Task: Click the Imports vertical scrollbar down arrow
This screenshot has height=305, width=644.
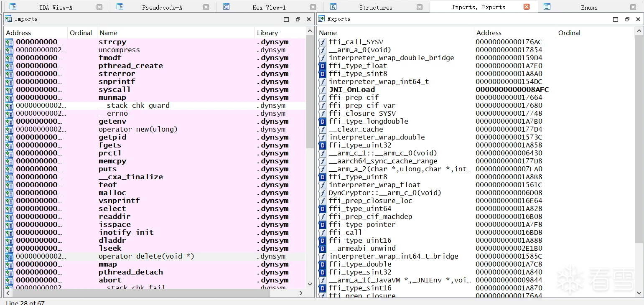Action: [310, 285]
